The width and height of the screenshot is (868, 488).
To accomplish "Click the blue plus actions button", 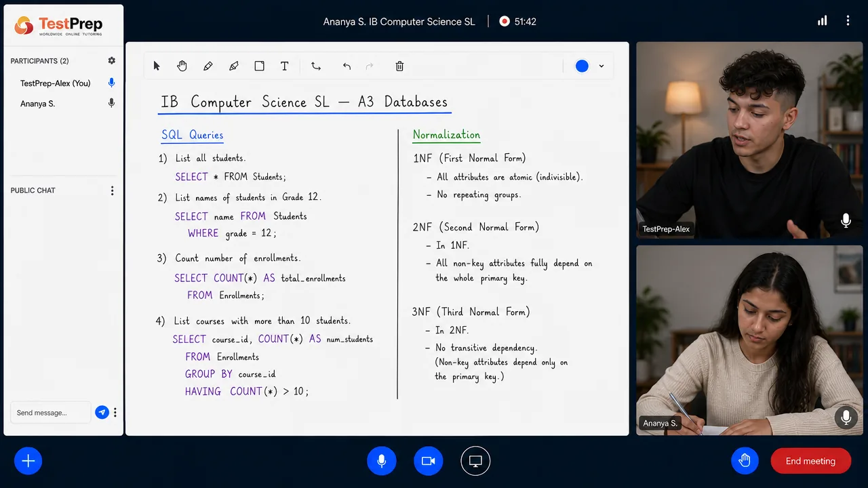I will click(x=28, y=461).
